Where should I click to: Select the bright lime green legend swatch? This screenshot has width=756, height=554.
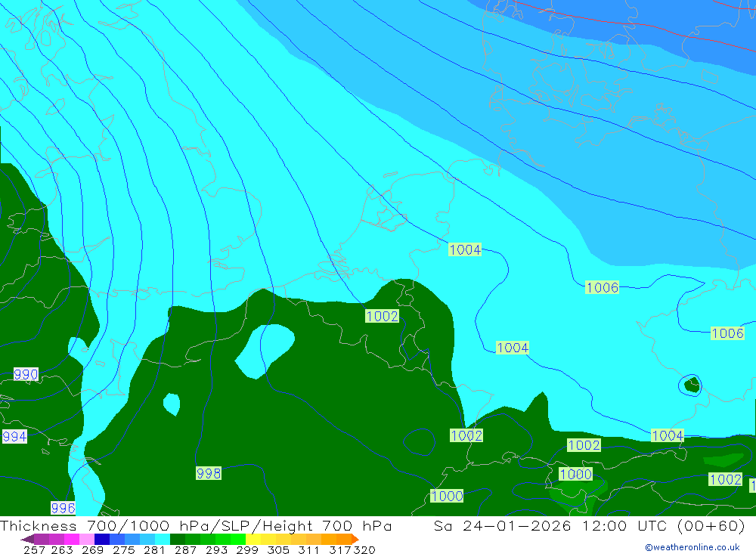238,539
